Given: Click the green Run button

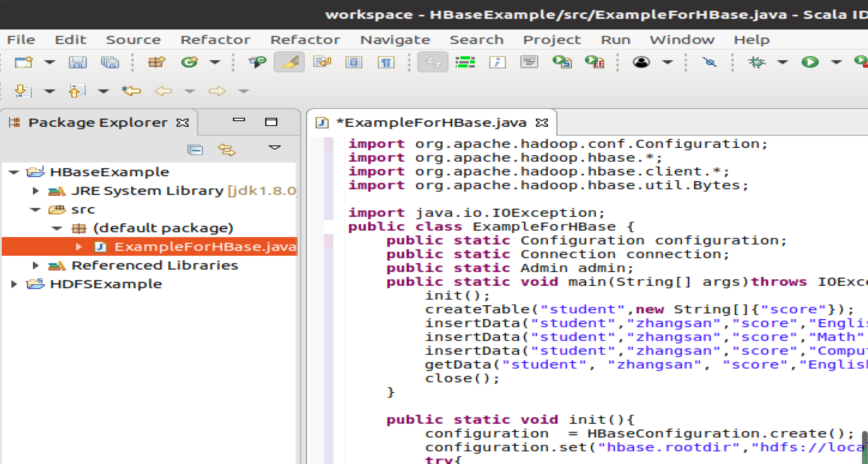Looking at the screenshot, I should click(x=810, y=62).
